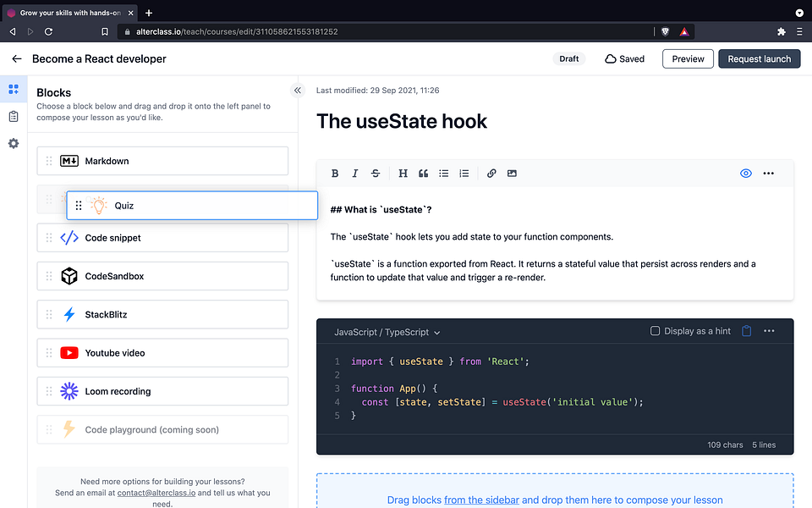The image size is (812, 508).
Task: Click the 5 lines counter
Action: point(764,444)
